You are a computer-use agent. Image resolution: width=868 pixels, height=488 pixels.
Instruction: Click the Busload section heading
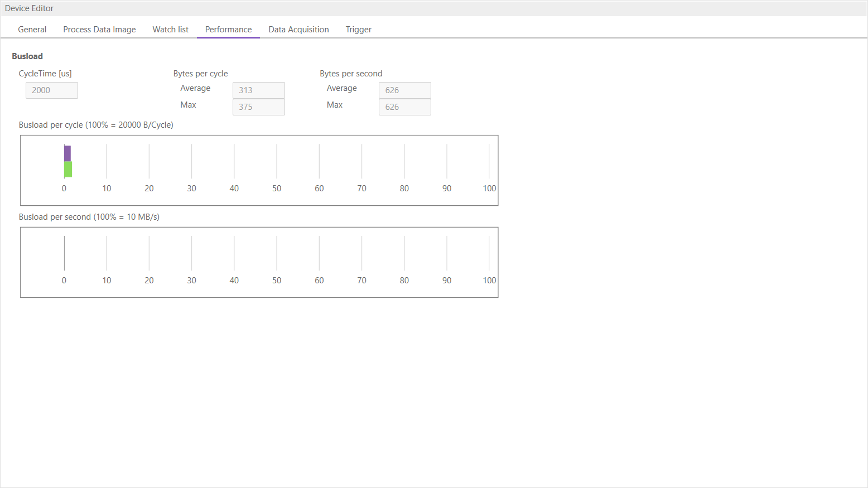pyautogui.click(x=27, y=56)
